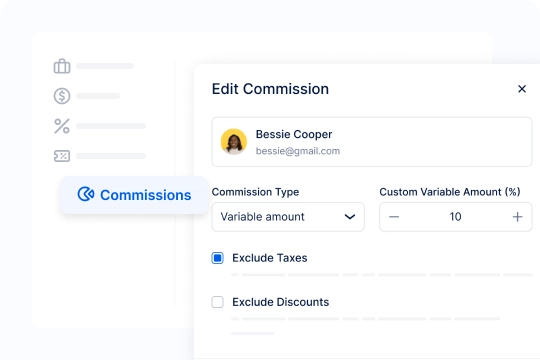Open the dollar sign sidebar item
Viewport: 540px width, 360px height.
pyautogui.click(x=62, y=96)
